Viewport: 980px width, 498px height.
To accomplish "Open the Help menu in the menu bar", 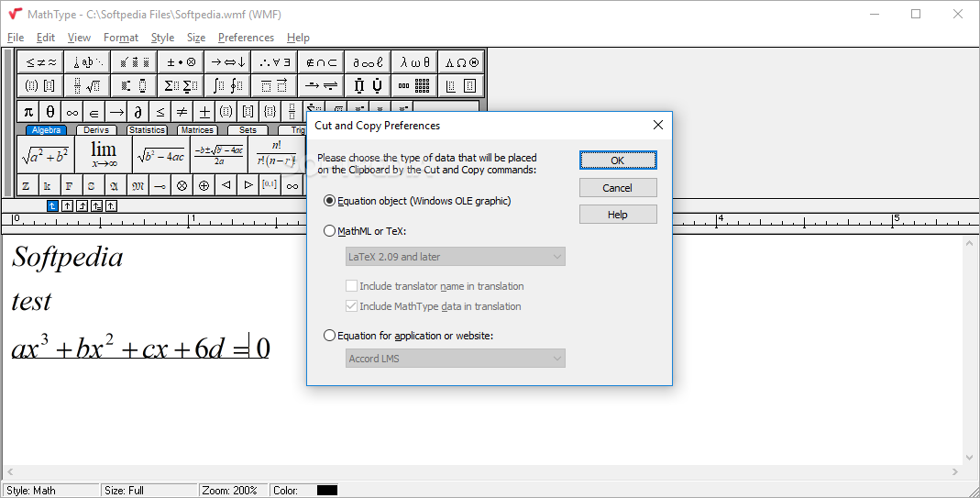I will (x=298, y=38).
